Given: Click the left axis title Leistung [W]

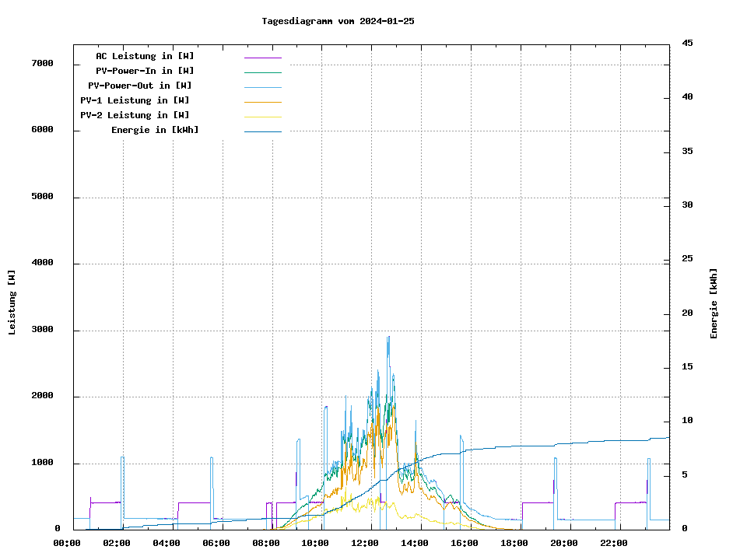Looking at the screenshot, I should 12,303.
